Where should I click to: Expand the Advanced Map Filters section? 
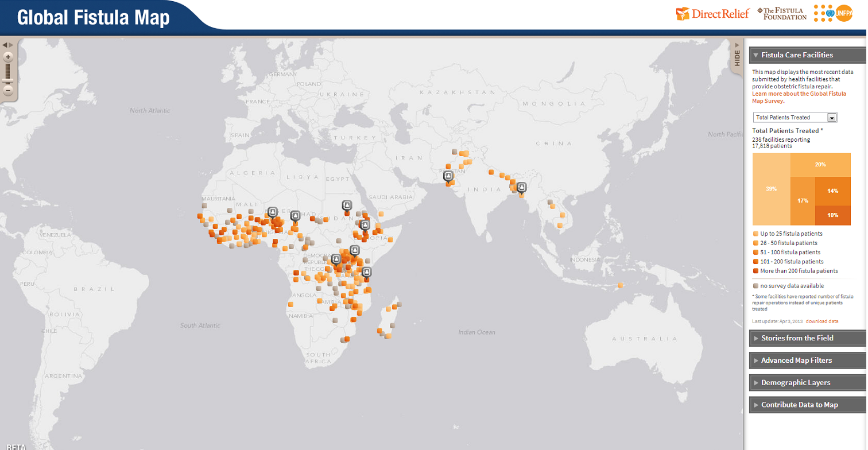[796, 360]
